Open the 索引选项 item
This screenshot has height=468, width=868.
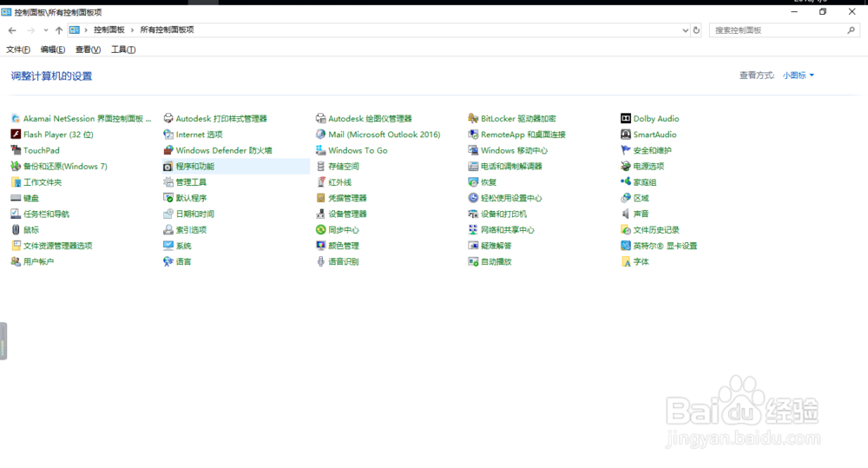click(x=191, y=230)
